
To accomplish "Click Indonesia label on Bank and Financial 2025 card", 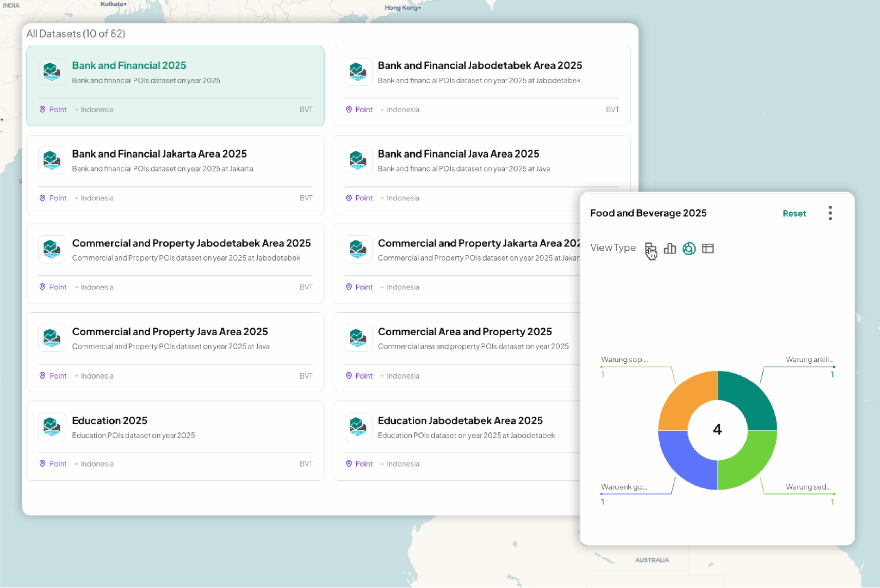I will pyautogui.click(x=97, y=110).
